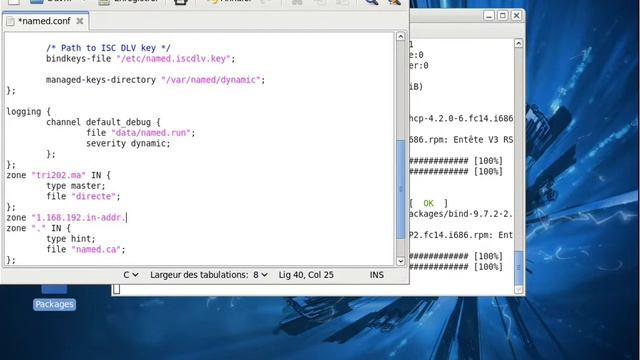Click the Entête V3 RS terminal line
This screenshot has width=640, height=360.
click(461, 140)
